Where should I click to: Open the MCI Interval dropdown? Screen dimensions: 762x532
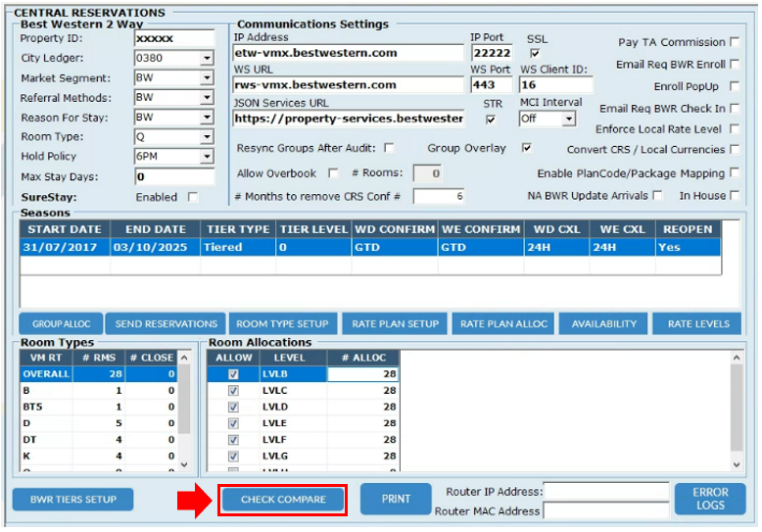569,120
